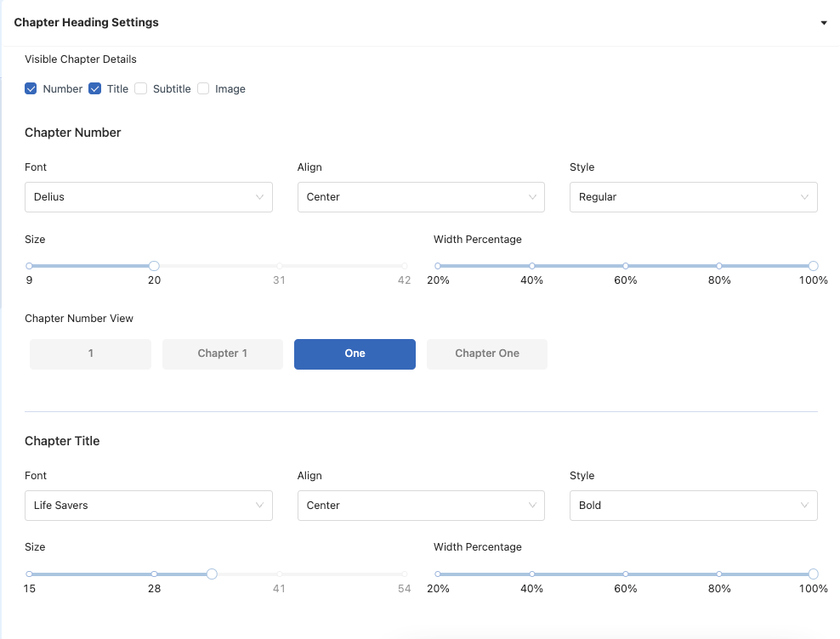The width and height of the screenshot is (840, 639).
Task: Open the Chapter Number Font dropdown showing Delius
Action: tap(149, 196)
